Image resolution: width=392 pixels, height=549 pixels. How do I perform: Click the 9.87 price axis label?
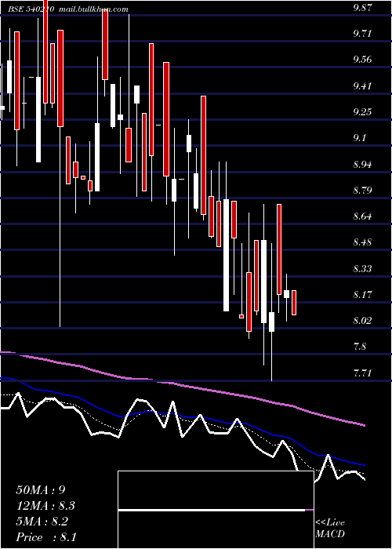[x=362, y=8]
